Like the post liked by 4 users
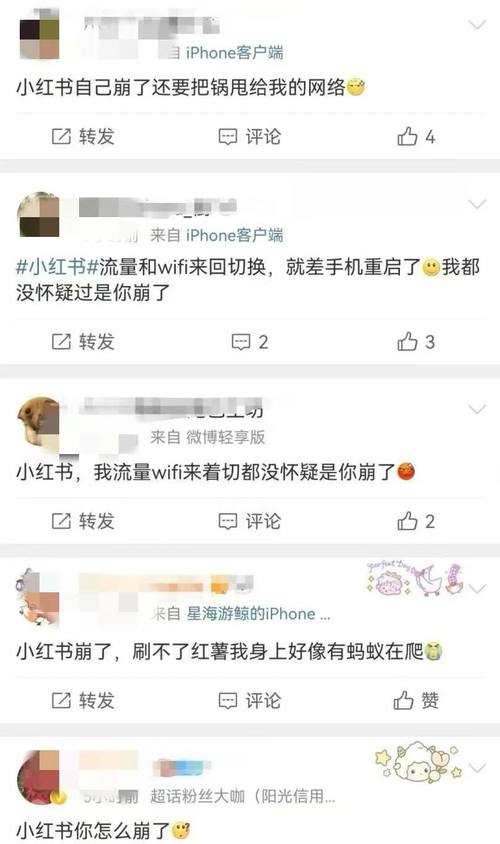Image resolution: width=500 pixels, height=844 pixels. 416,137
